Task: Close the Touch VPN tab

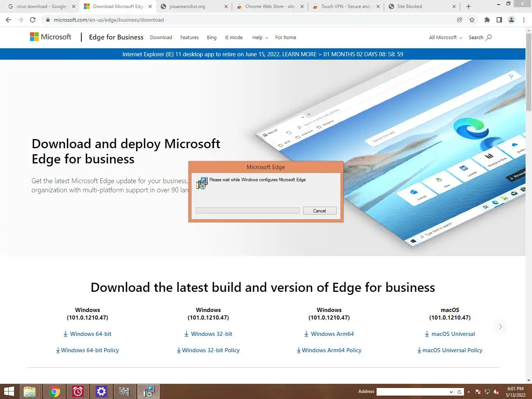Action: pos(378,6)
